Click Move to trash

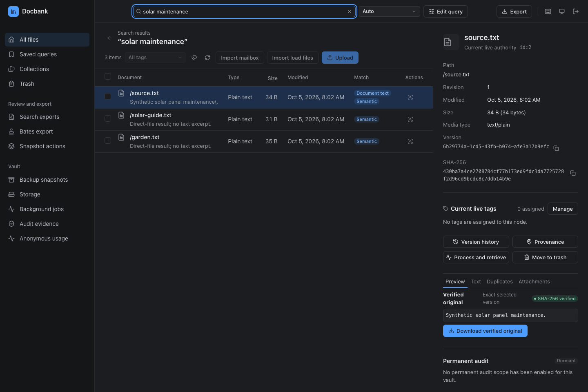click(545, 257)
